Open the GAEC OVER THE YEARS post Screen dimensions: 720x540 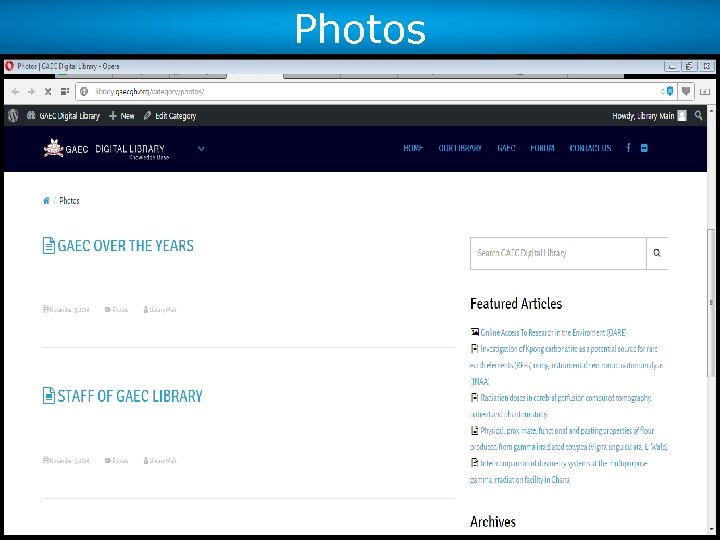[125, 246]
